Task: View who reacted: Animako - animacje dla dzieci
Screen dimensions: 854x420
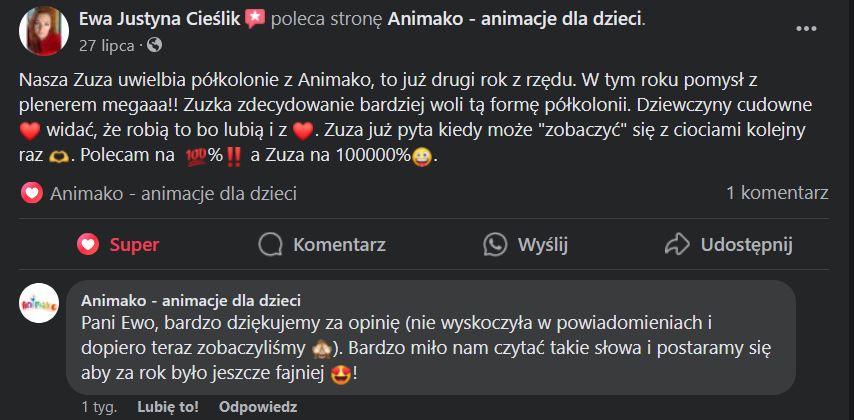Action: click(173, 193)
